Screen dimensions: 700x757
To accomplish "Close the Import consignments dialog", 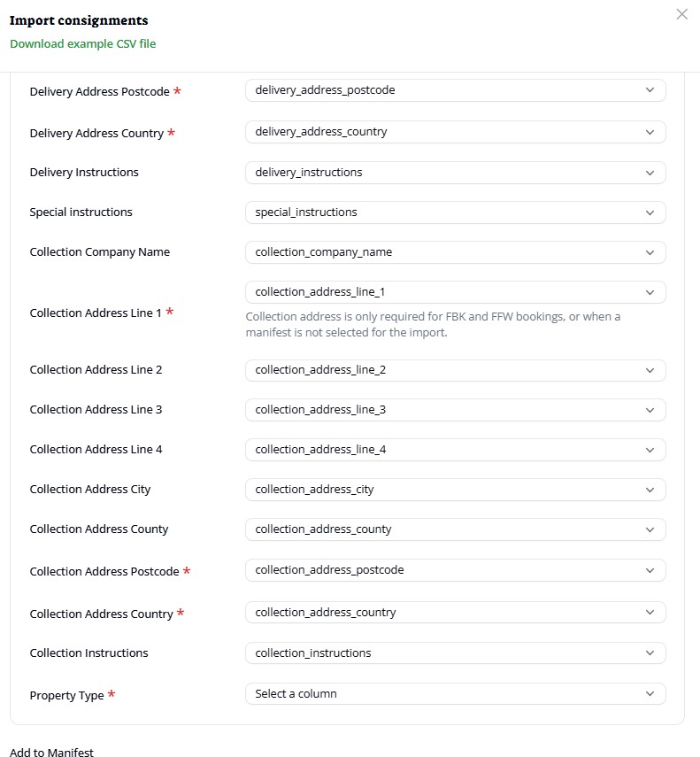I will 681,14.
